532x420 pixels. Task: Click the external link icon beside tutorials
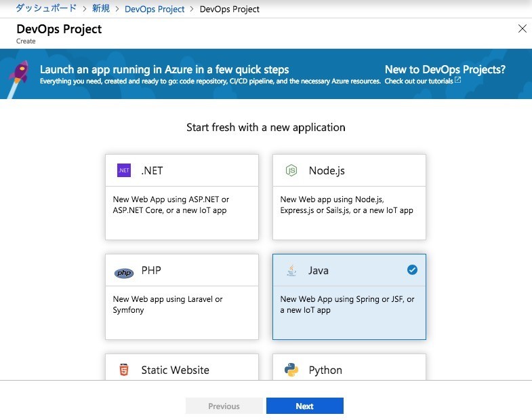[457, 80]
